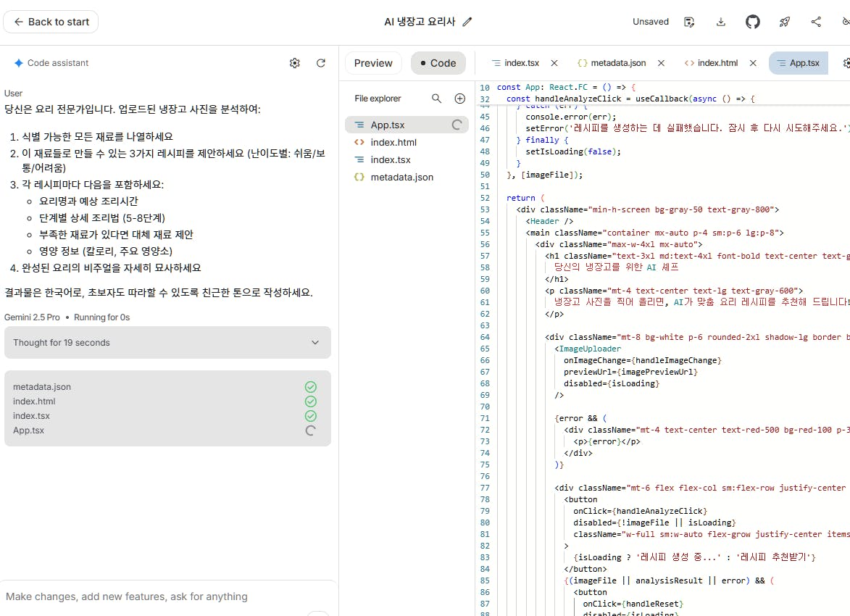Close the index.tsx tab
The width and height of the screenshot is (850, 616).
[x=554, y=63]
